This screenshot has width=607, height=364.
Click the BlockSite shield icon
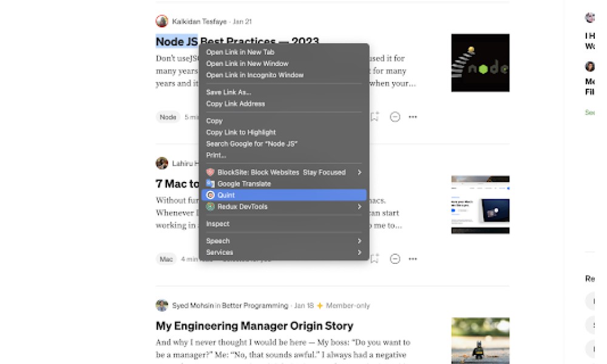click(x=210, y=172)
